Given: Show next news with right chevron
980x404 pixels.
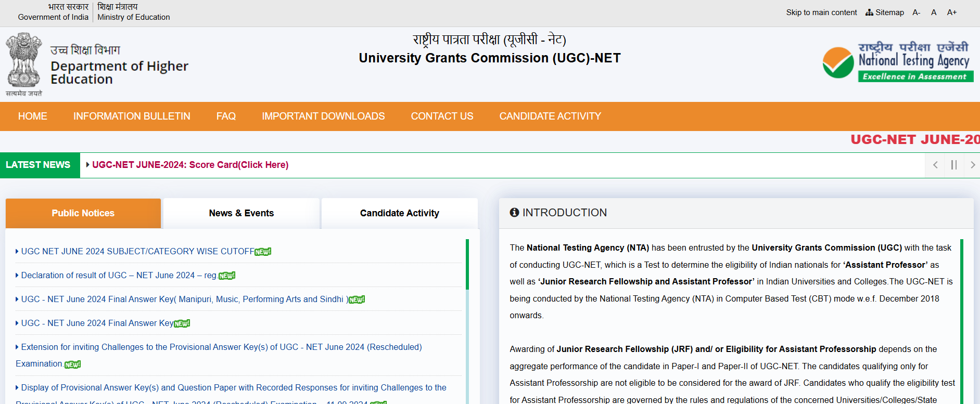Looking at the screenshot, I should coord(972,165).
